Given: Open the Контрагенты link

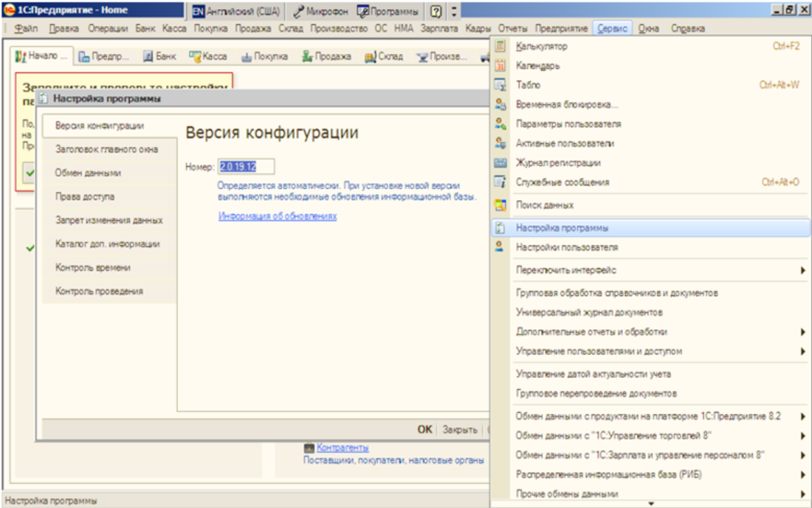Looking at the screenshot, I should tap(343, 447).
